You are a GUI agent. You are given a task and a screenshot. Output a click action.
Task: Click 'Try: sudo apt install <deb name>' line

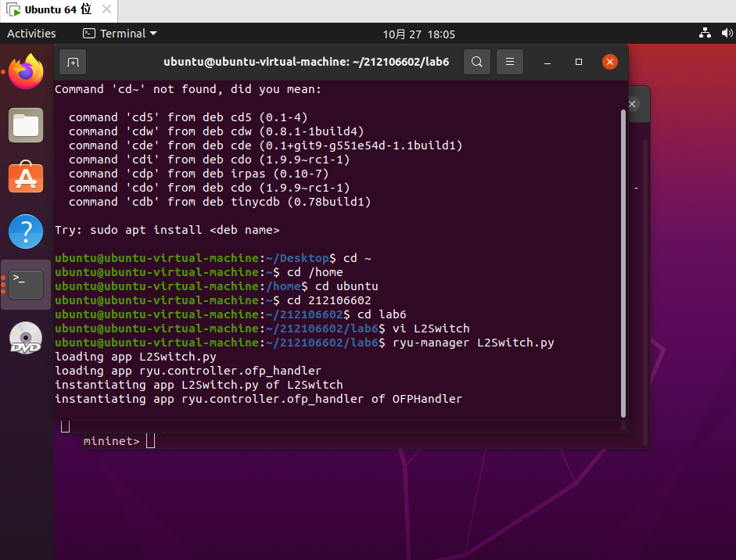[167, 230]
